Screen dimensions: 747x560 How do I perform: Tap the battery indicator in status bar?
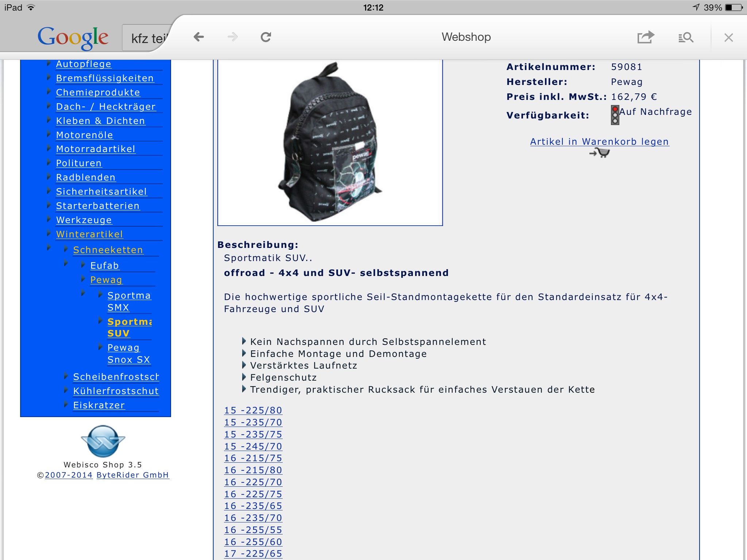point(734,8)
